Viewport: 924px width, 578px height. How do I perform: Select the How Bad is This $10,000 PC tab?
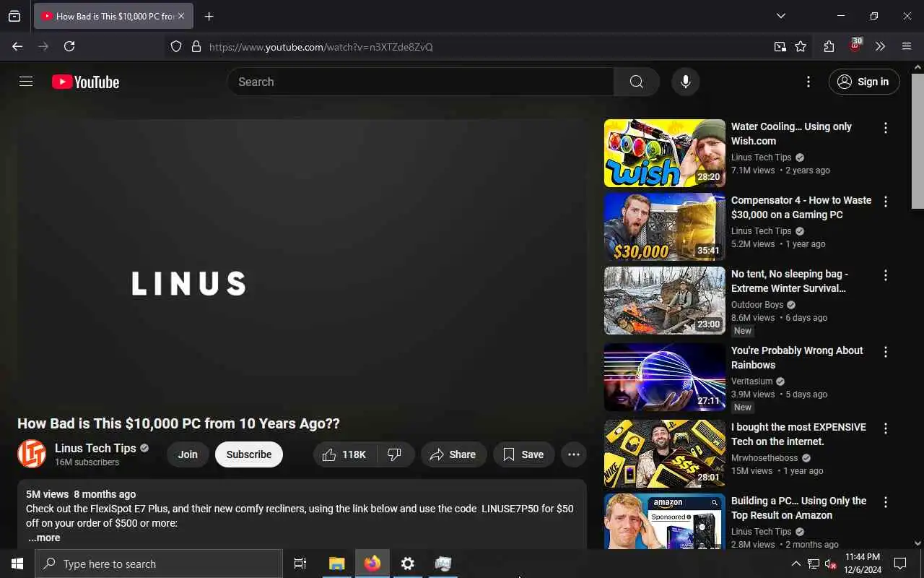pos(113,16)
